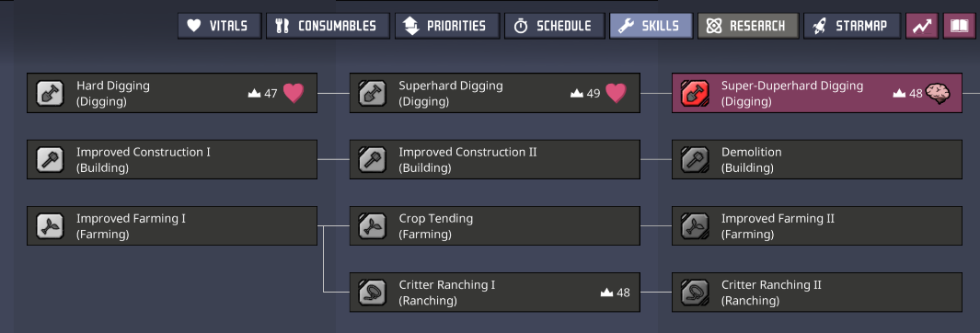Click the Hard Digging shovel icon
This screenshot has width=980, height=333.
pos(50,93)
